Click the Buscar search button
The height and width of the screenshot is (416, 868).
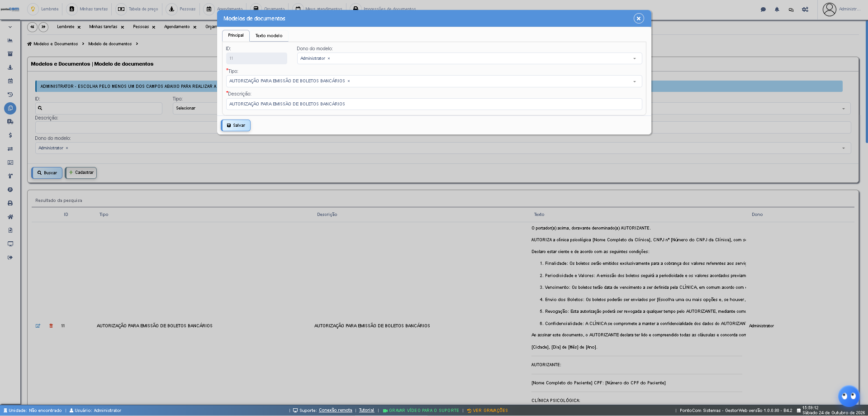tap(47, 173)
